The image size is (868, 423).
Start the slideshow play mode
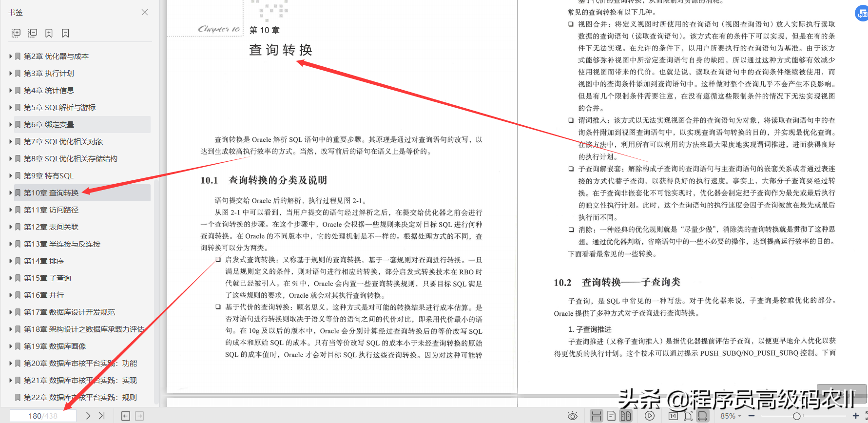(x=650, y=416)
